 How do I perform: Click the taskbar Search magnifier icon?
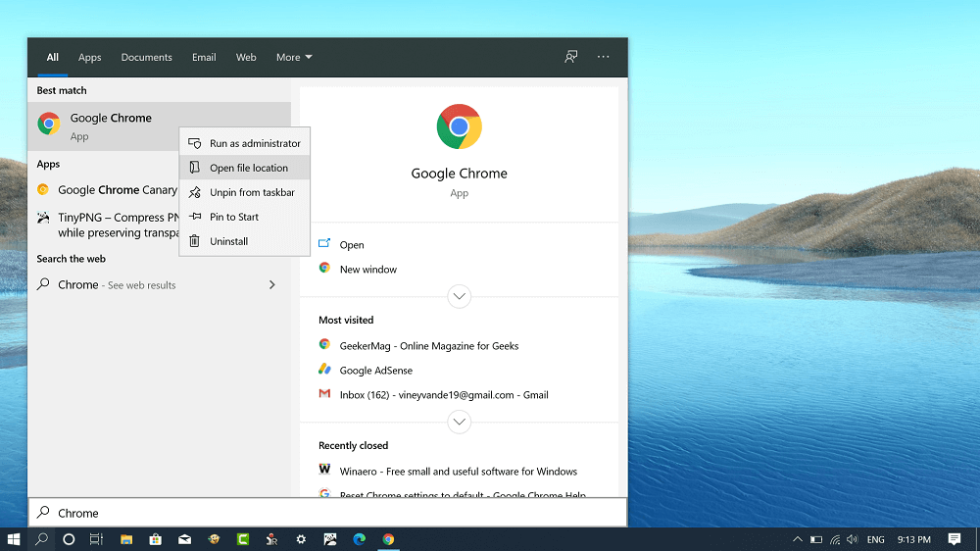(x=41, y=539)
